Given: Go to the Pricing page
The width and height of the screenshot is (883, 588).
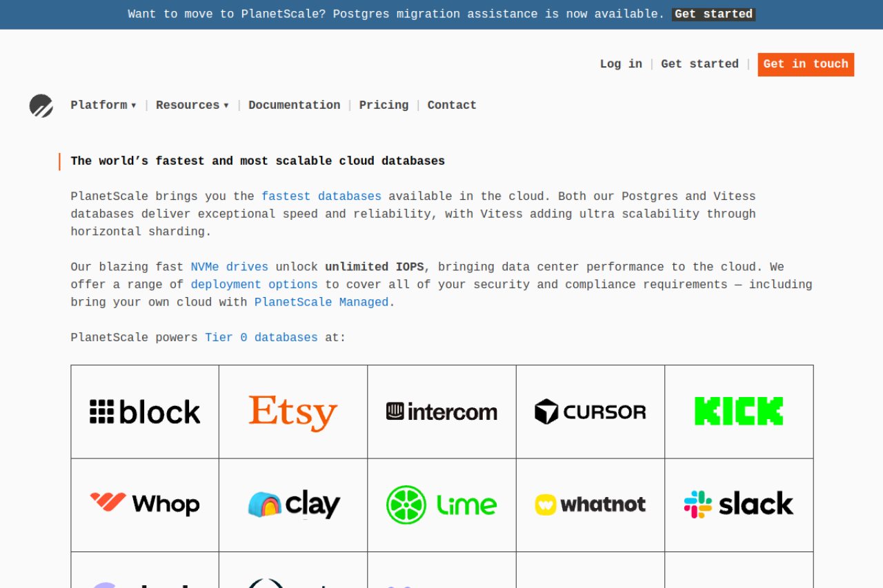Looking at the screenshot, I should pyautogui.click(x=384, y=105).
